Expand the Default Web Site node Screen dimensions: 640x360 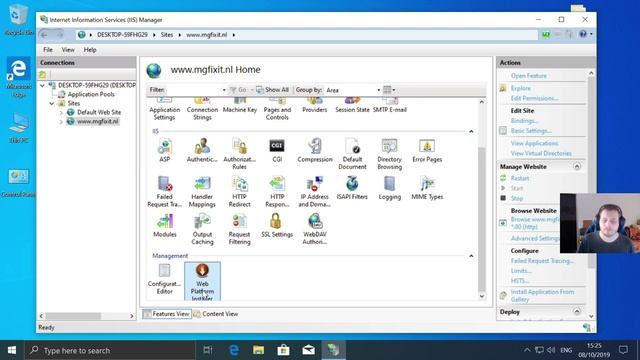coord(61,112)
